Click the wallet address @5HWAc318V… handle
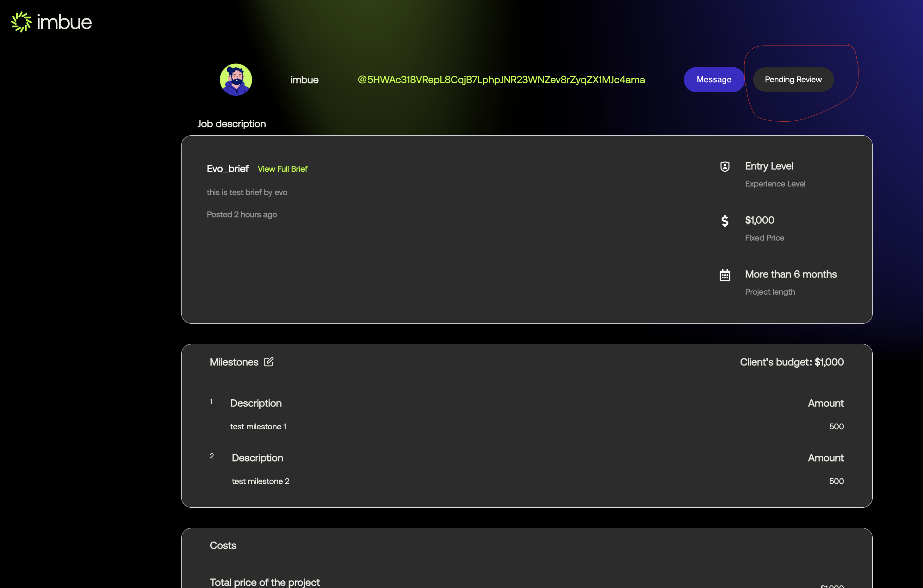Image resolution: width=923 pixels, height=588 pixels. tap(501, 80)
